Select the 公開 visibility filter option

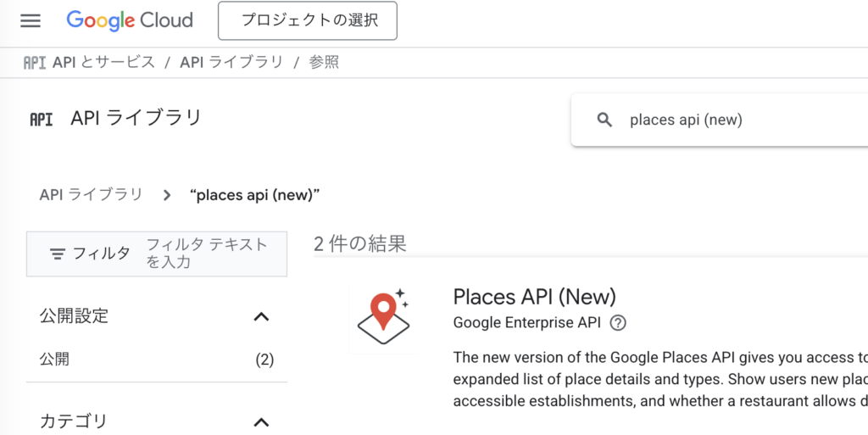coord(55,360)
